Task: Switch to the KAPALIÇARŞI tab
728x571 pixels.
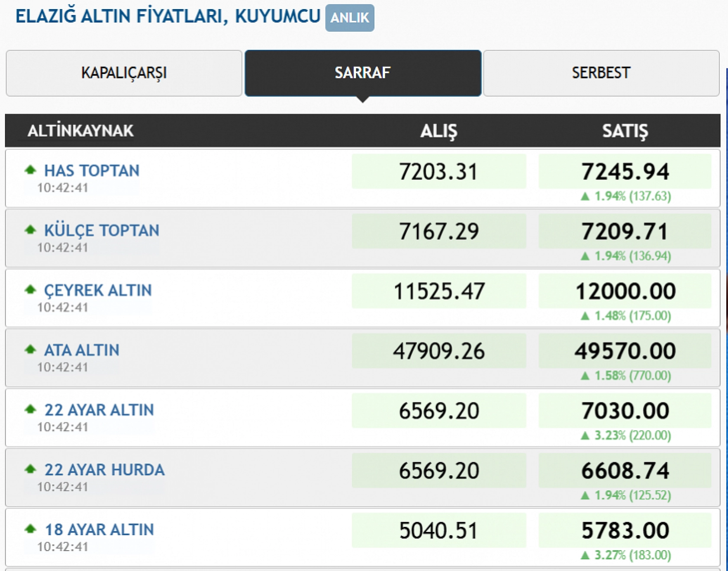Action: pyautogui.click(x=125, y=73)
